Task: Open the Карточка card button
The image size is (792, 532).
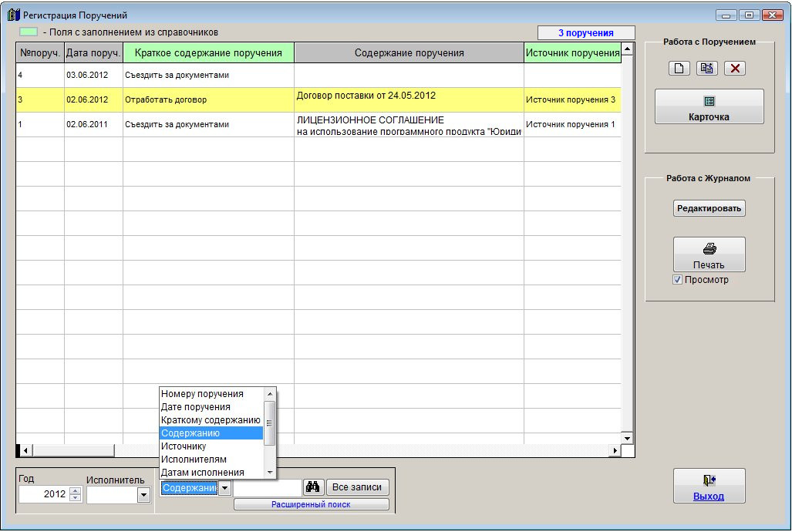Action: click(x=709, y=106)
